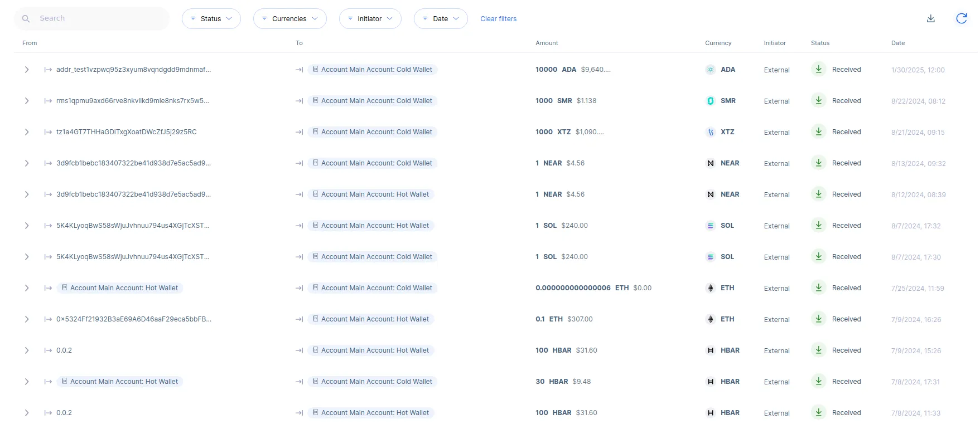Open the Date filter dropdown
The image size is (980, 429).
(441, 18)
